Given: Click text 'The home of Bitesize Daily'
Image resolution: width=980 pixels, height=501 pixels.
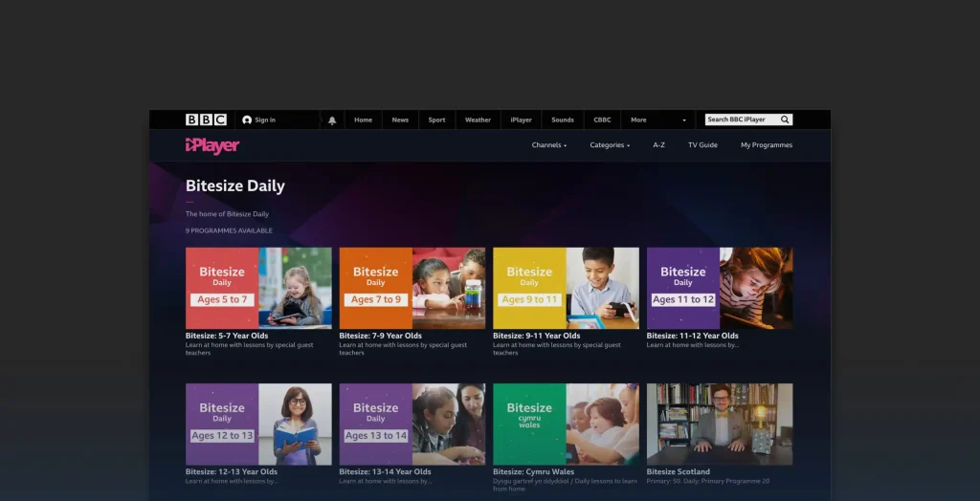Looking at the screenshot, I should [227, 214].
